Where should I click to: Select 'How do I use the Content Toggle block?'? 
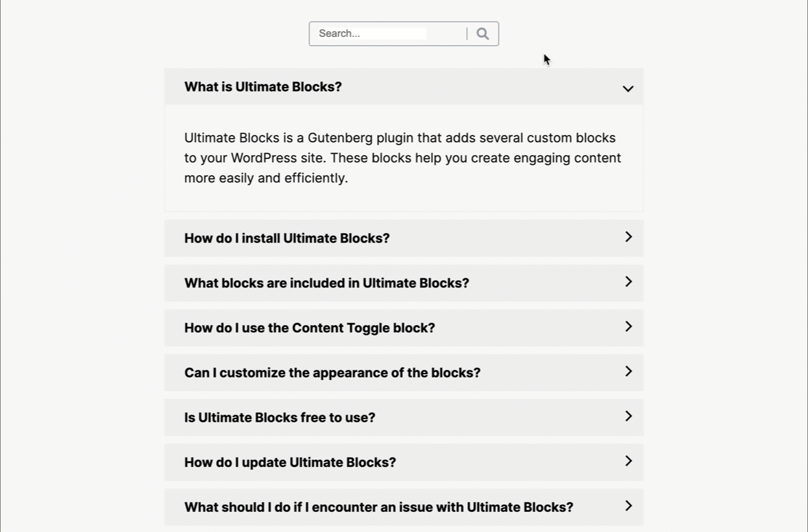pyautogui.click(x=310, y=328)
